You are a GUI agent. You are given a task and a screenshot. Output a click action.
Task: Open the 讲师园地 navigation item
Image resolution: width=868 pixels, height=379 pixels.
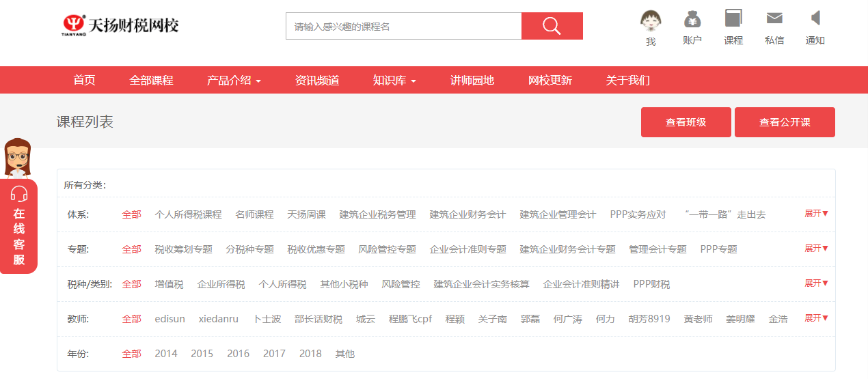472,81
